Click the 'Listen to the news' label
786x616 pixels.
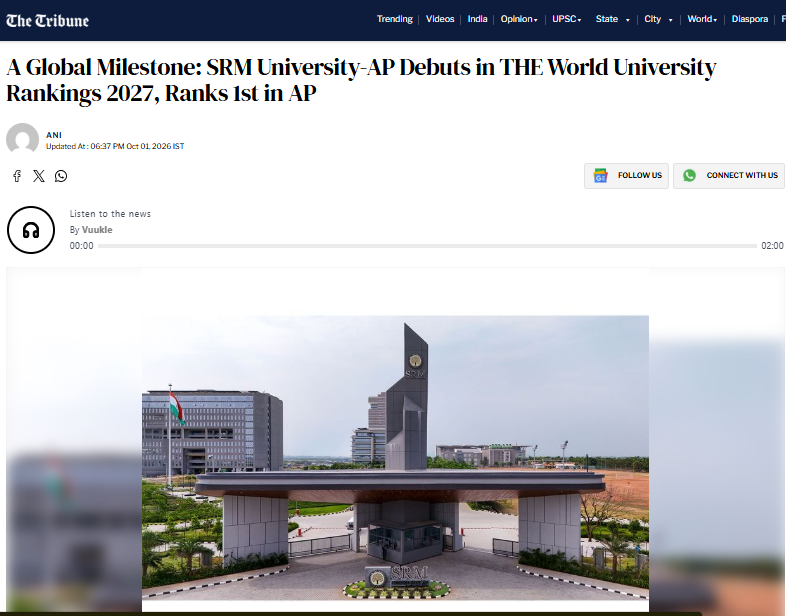pyautogui.click(x=110, y=214)
